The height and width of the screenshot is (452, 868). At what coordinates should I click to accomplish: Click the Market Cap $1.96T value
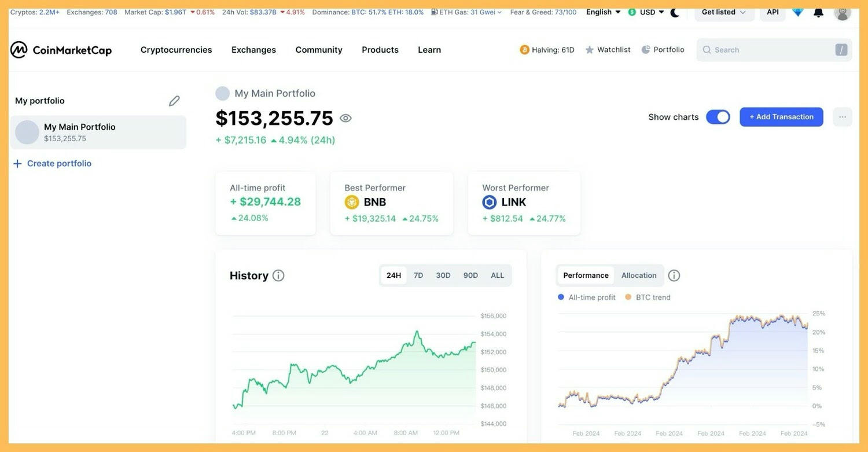click(x=175, y=12)
